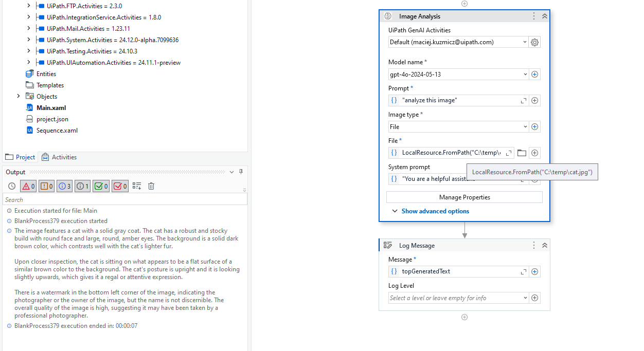644x351 pixels.
Task: Click the plus icon next to Image type
Action: [534, 126]
